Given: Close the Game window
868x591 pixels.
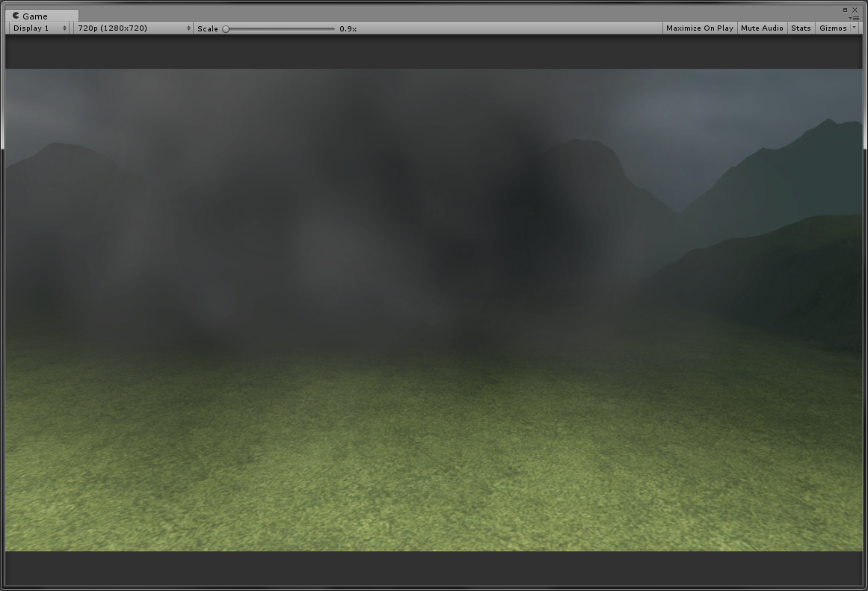Looking at the screenshot, I should click(x=855, y=10).
